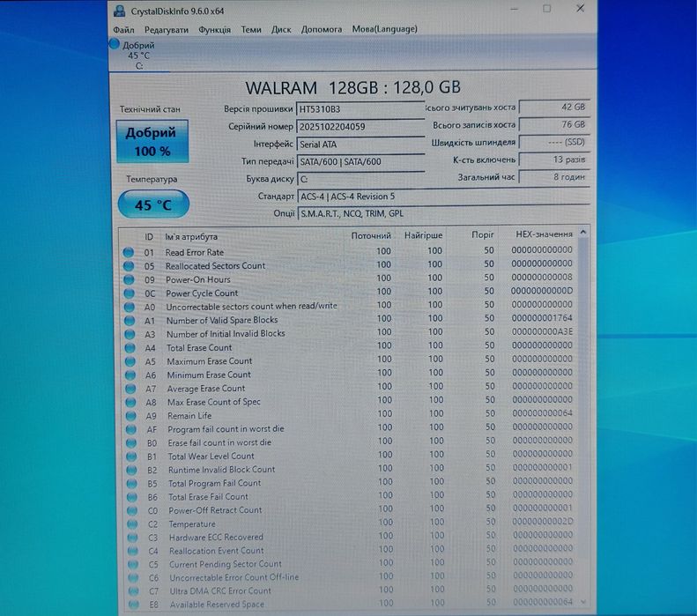Click the status dot for Total Erase Fail Count
Screen dimensions: 697x616
[x=132, y=497]
